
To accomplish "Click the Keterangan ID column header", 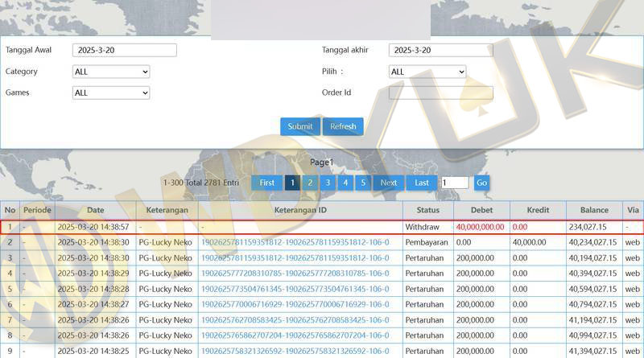I will (x=300, y=210).
